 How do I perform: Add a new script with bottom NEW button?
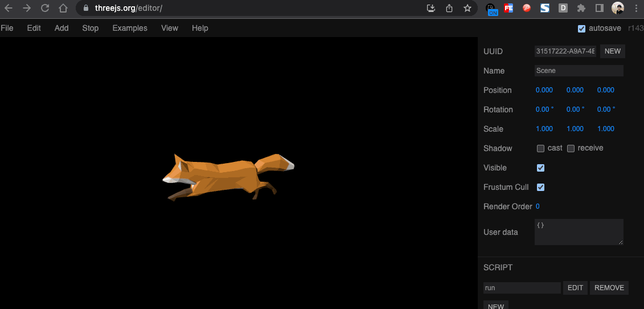(x=496, y=306)
